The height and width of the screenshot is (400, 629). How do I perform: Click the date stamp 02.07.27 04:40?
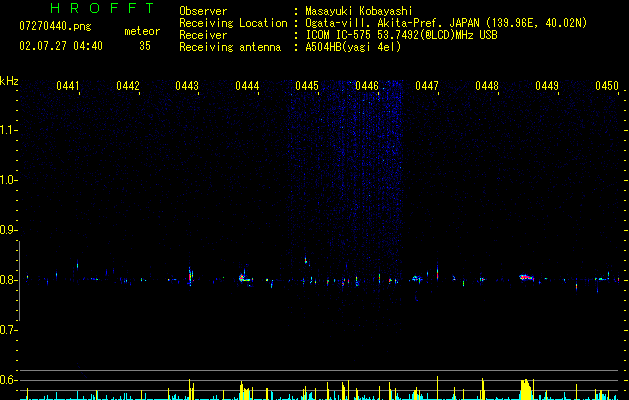coord(61,46)
